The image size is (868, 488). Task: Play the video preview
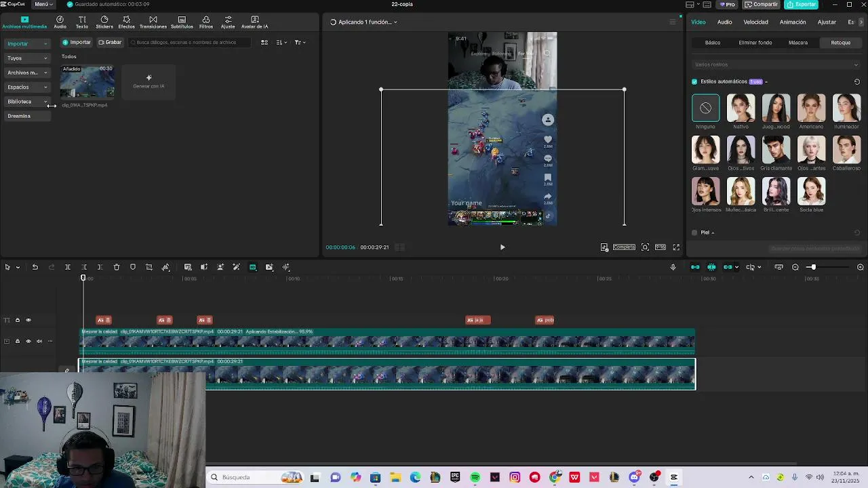502,247
